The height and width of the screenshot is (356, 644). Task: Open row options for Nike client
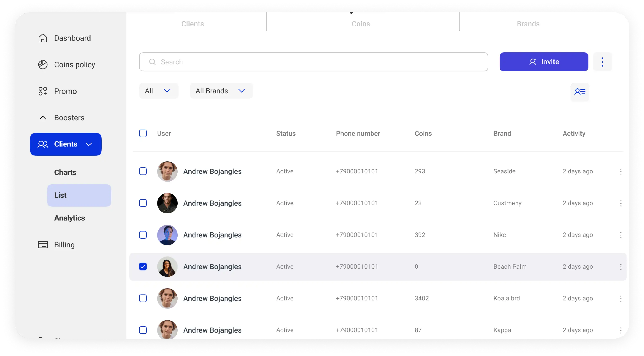tap(621, 235)
